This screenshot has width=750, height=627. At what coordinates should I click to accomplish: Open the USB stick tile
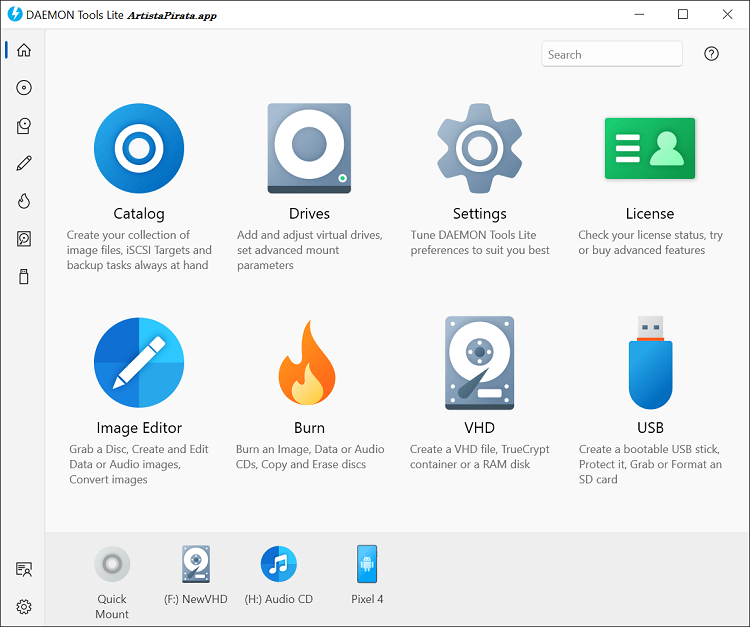click(x=649, y=364)
